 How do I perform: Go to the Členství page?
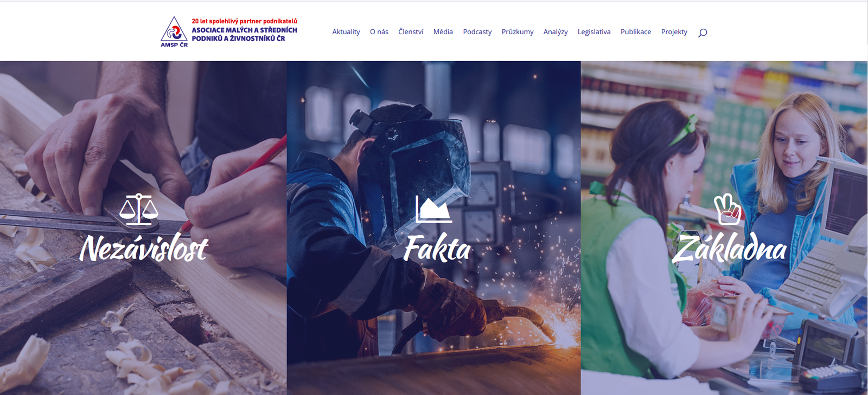click(411, 32)
